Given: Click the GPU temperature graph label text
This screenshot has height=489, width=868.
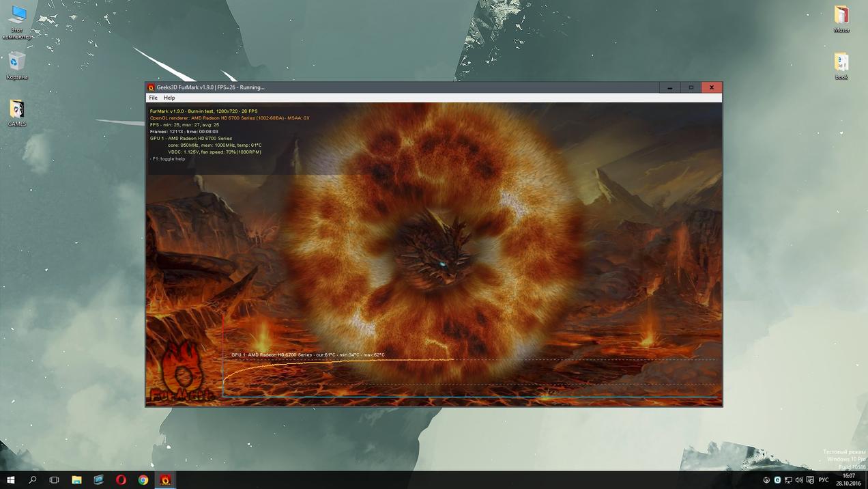Looking at the screenshot, I should (308, 355).
